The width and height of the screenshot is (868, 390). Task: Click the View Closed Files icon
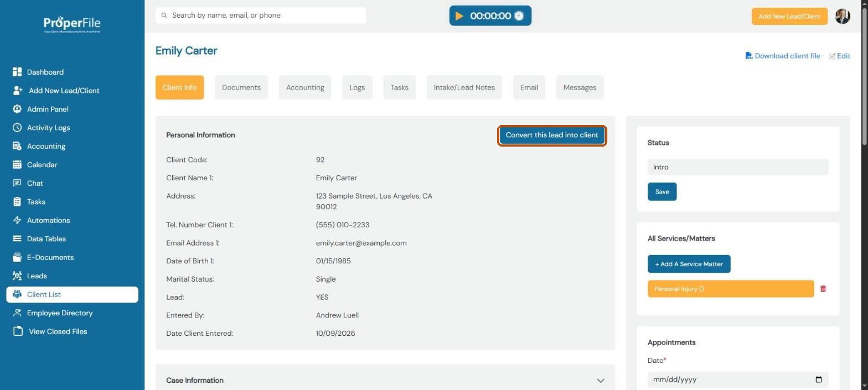tap(18, 331)
